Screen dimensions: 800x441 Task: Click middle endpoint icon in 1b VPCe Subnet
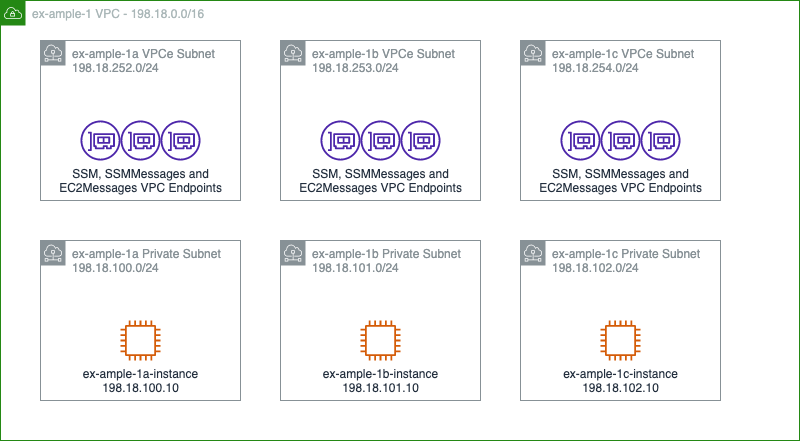tap(380, 140)
